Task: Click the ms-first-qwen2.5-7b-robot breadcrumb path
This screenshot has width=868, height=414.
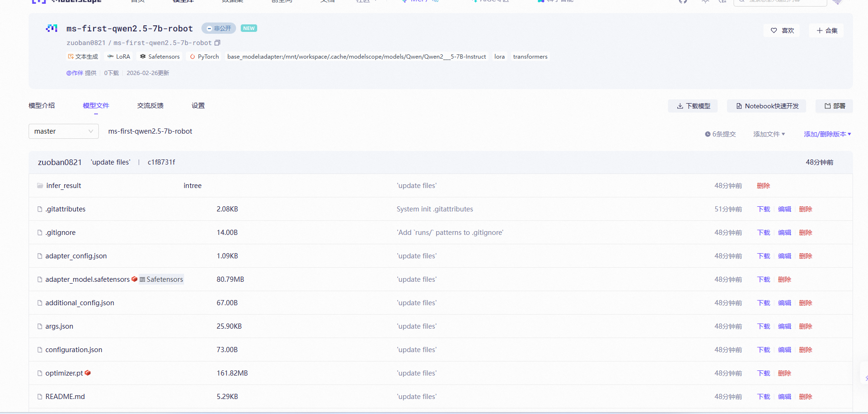Action: pyautogui.click(x=150, y=131)
